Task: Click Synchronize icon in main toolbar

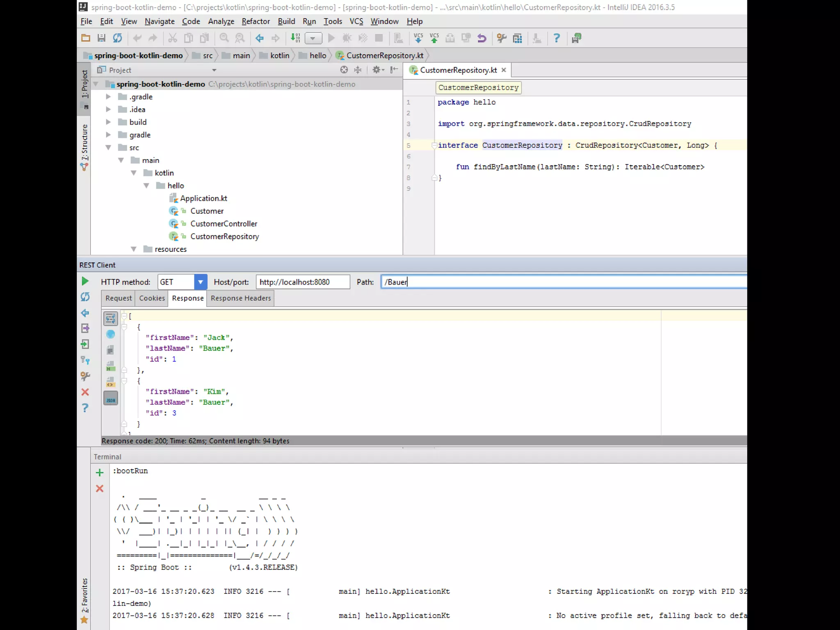Action: click(x=117, y=38)
